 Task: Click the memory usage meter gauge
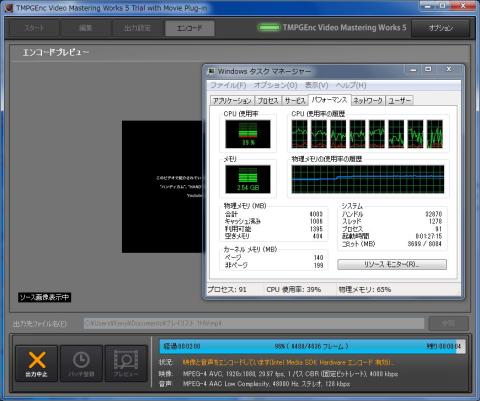248,179
